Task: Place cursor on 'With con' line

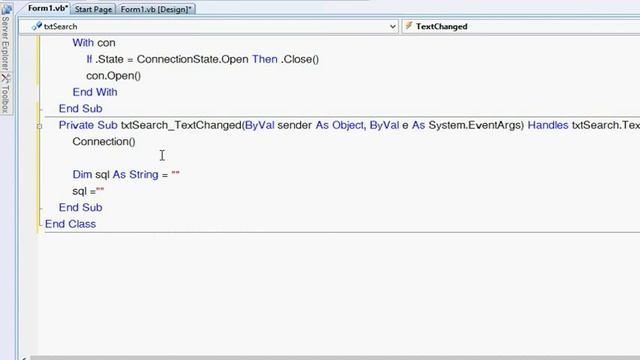Action: [94, 43]
